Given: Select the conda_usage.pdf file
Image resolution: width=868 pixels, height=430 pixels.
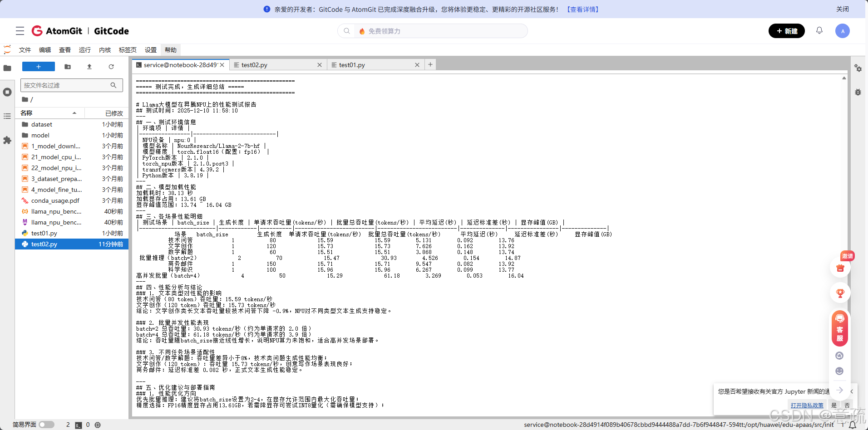Looking at the screenshot, I should click(x=72, y=200).
